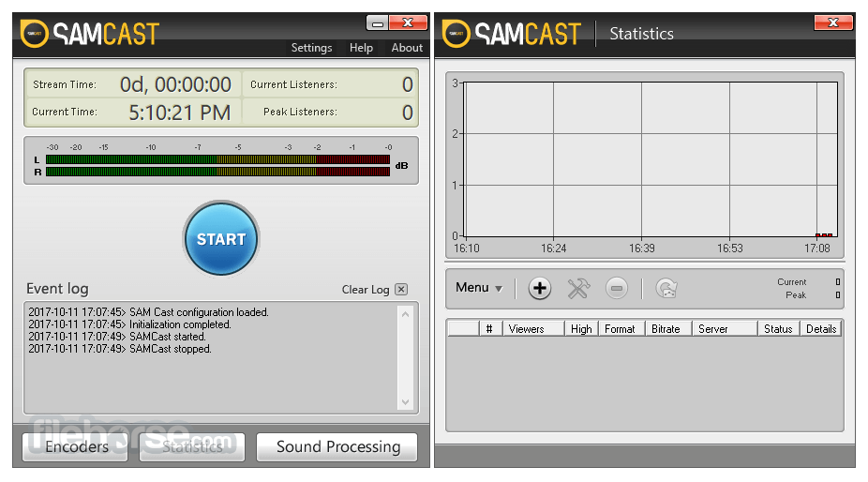Viewport: 868px width, 482px height.
Task: Open the Statistics panel button
Action: point(192,446)
